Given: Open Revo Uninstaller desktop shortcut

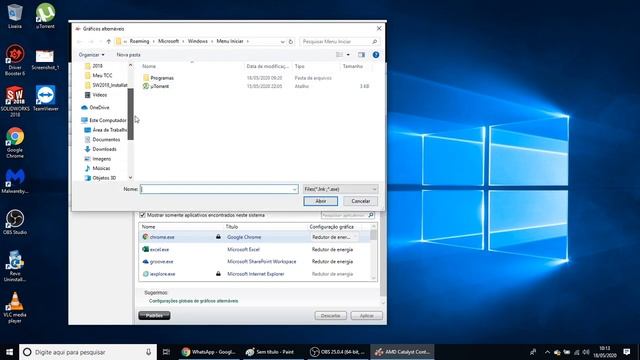Looking at the screenshot, I should click(15, 266).
